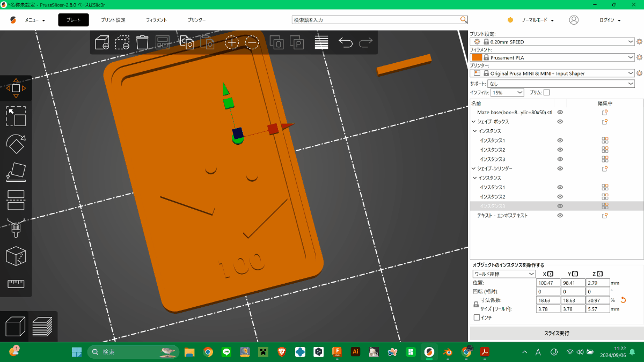Click the Remove instance minus icon
This screenshot has width=644, height=362.
(x=252, y=42)
